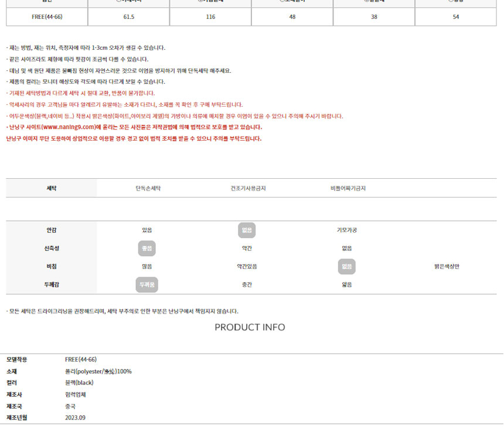
Task: Select highlighted 없음 badge in 안감 row
Action: click(247, 230)
